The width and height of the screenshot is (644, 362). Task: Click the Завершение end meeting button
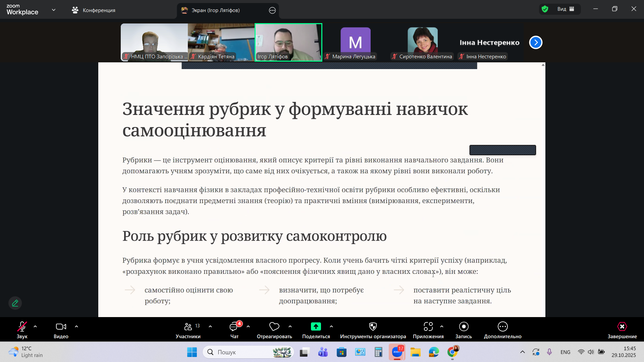(622, 326)
